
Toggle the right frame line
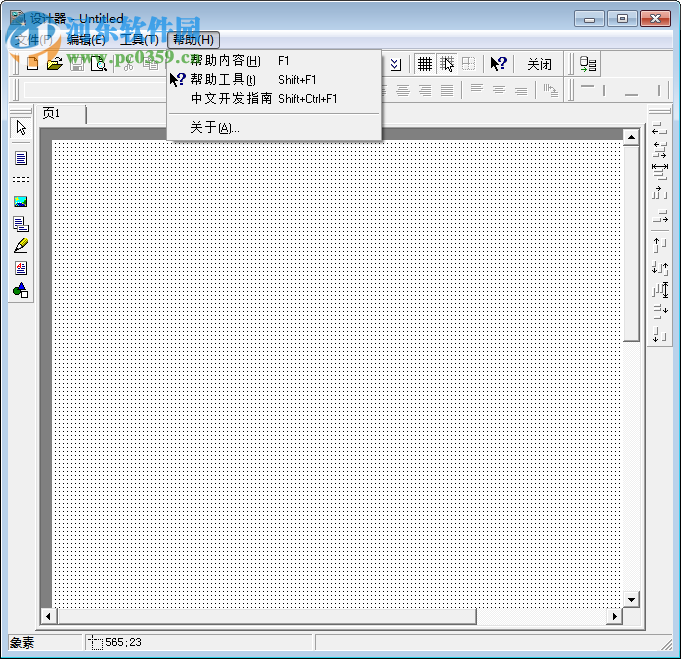point(659,90)
